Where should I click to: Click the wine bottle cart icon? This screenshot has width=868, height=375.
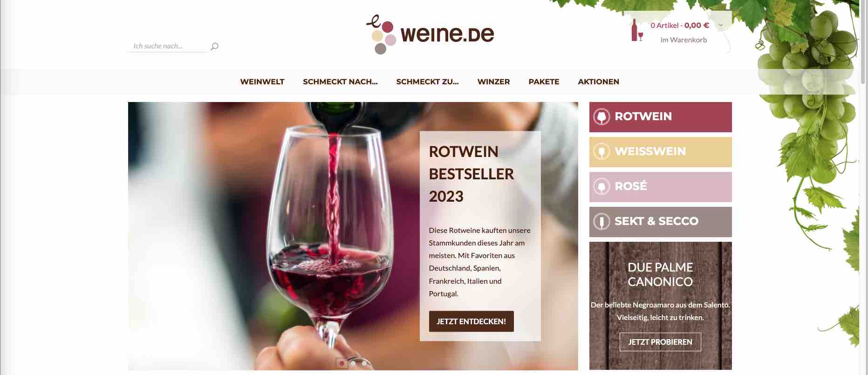click(x=637, y=30)
